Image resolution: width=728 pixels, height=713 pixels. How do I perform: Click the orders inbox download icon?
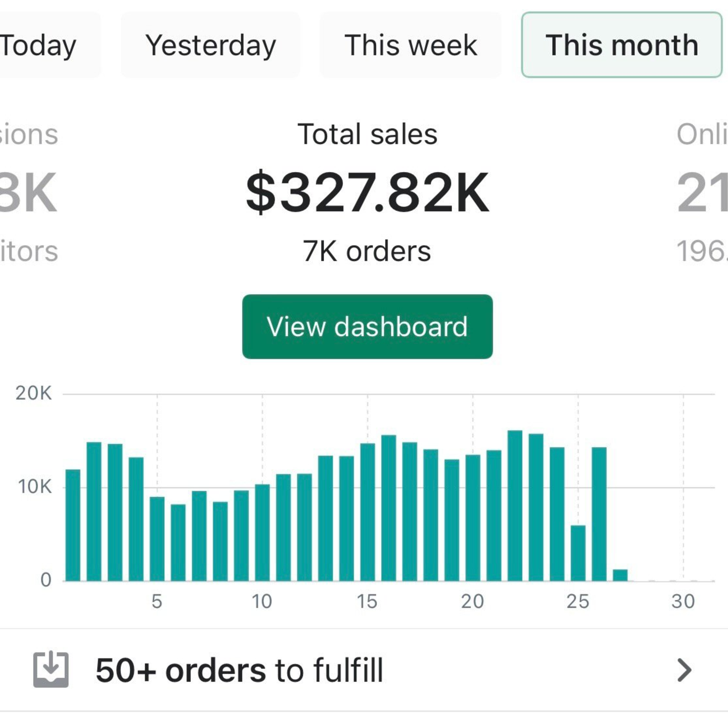pyautogui.click(x=51, y=670)
